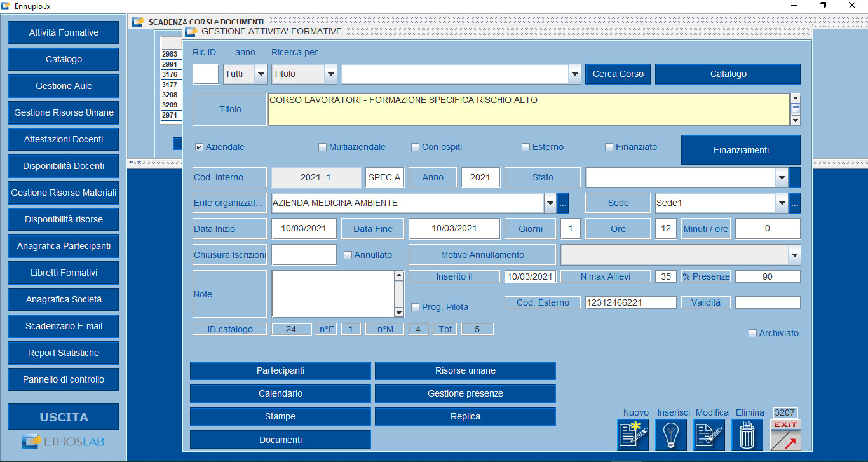The width and height of the screenshot is (868, 462).
Task: Click the Nuovo new-record icon
Action: click(633, 435)
